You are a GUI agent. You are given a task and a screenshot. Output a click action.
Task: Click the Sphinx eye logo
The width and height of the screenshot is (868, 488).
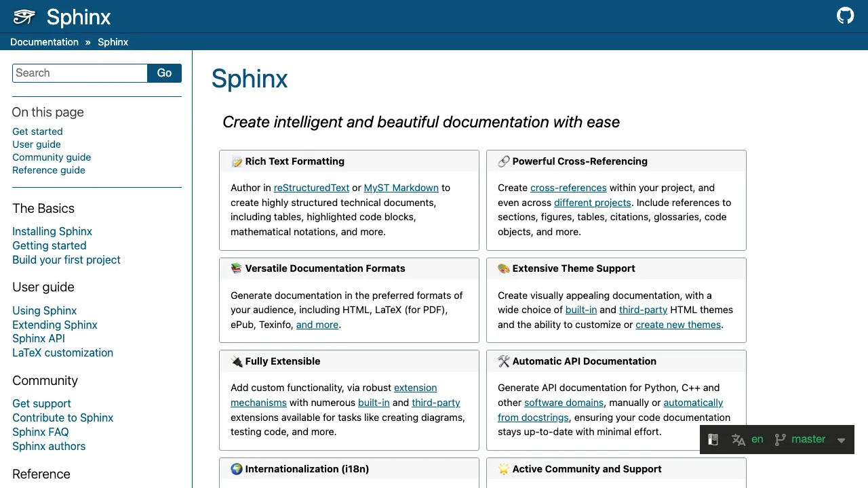pos(24,16)
